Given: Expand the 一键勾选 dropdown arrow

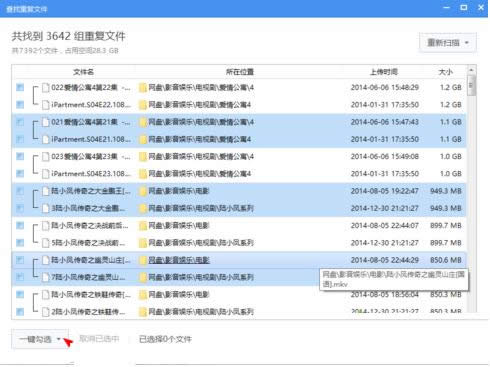Looking at the screenshot, I should (x=59, y=339).
